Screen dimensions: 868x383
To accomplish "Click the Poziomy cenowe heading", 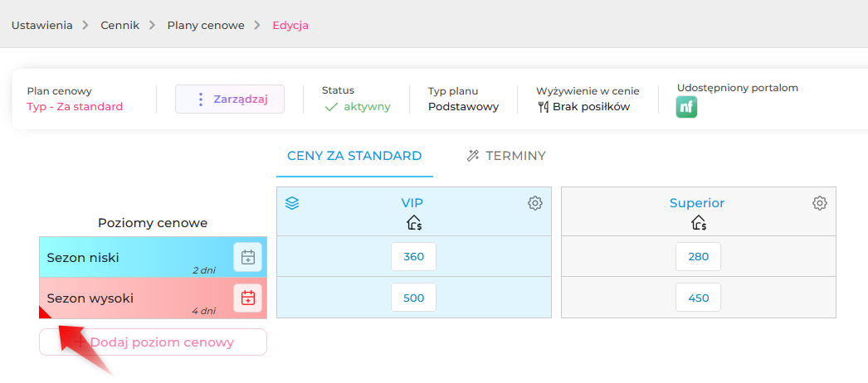I will point(153,223).
